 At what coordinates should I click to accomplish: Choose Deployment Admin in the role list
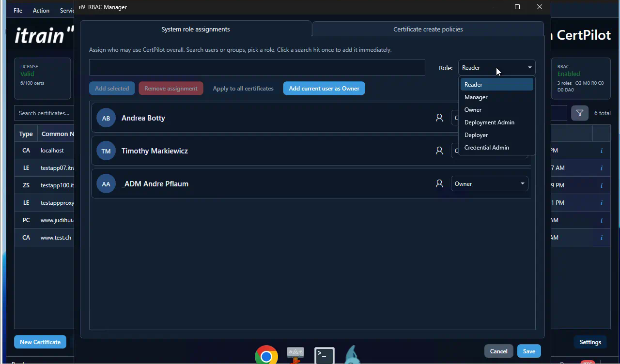click(496, 122)
